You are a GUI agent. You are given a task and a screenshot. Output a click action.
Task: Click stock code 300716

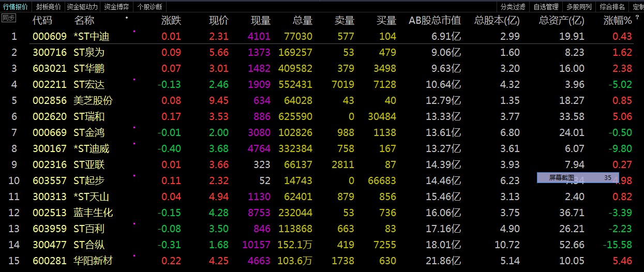(x=50, y=53)
